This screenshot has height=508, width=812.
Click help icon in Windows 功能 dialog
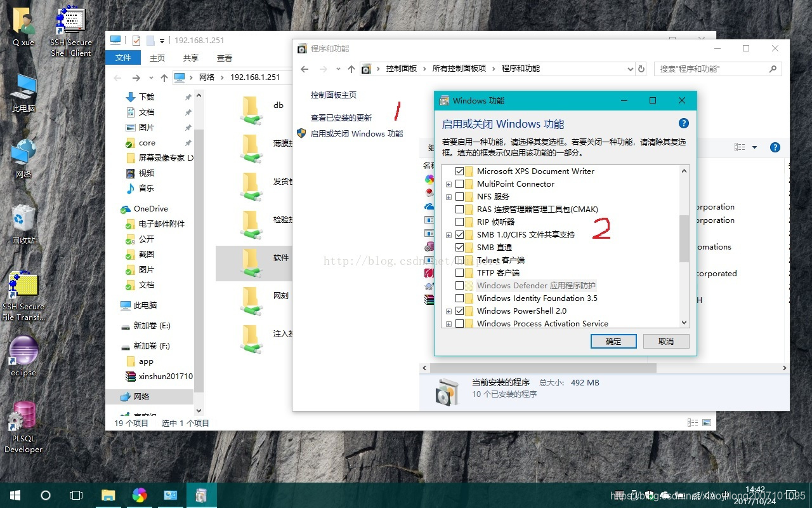[684, 123]
